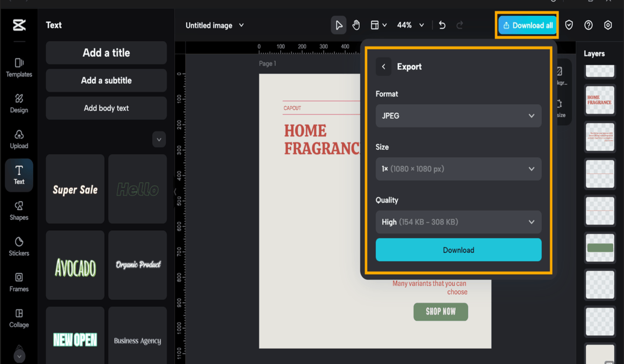Open the Frames sidebar panel
This screenshot has height=364, width=624.
(19, 282)
